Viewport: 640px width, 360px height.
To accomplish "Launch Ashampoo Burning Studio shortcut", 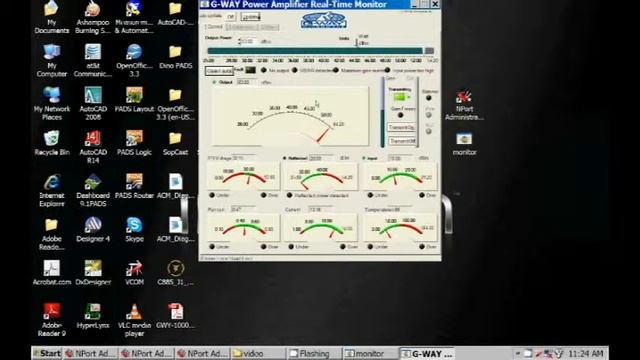I will tap(93, 17).
